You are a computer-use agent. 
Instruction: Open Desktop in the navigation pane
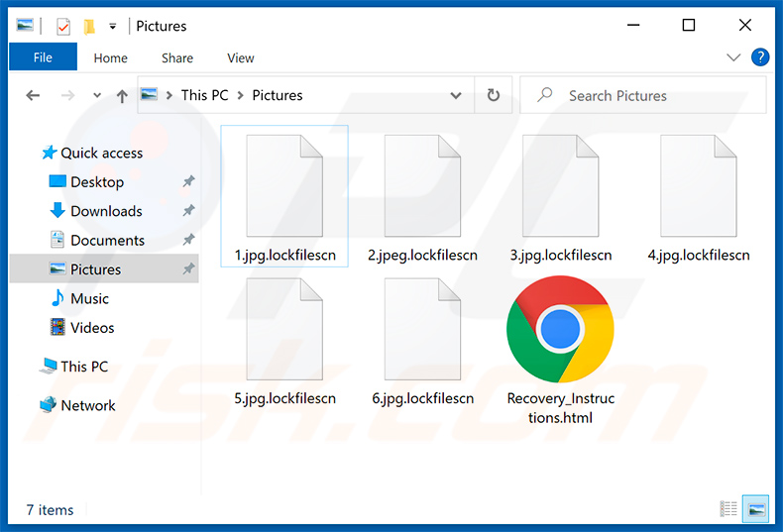point(97,181)
